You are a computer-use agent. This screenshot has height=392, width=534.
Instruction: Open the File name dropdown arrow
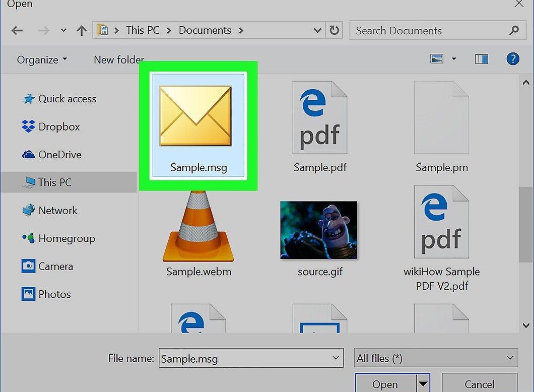[x=336, y=358]
